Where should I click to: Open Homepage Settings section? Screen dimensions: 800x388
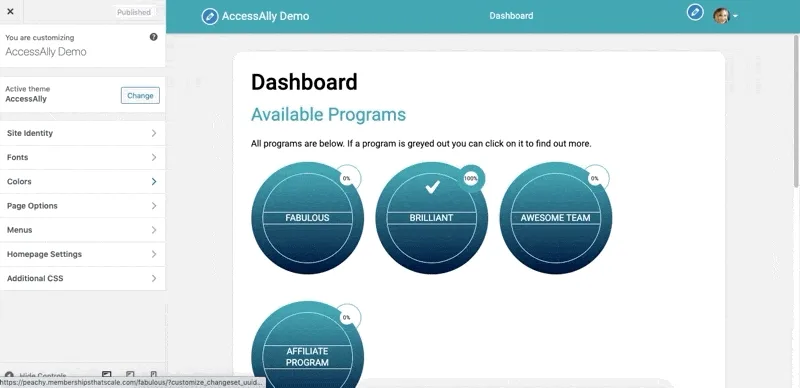click(83, 254)
